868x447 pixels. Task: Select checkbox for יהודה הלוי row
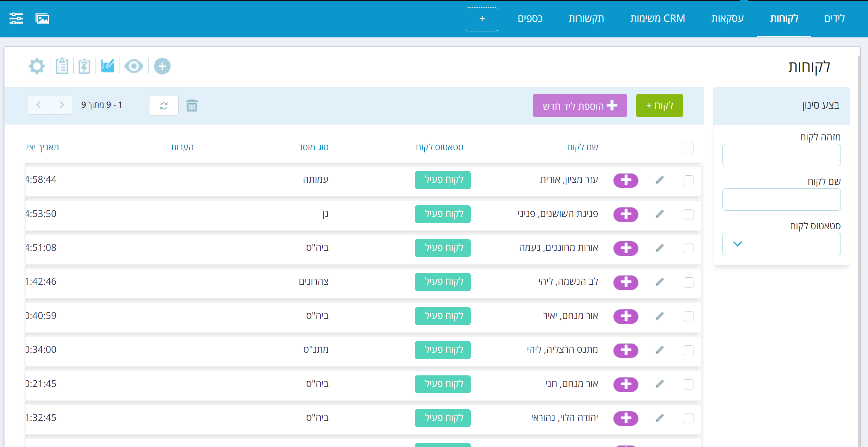click(x=688, y=418)
